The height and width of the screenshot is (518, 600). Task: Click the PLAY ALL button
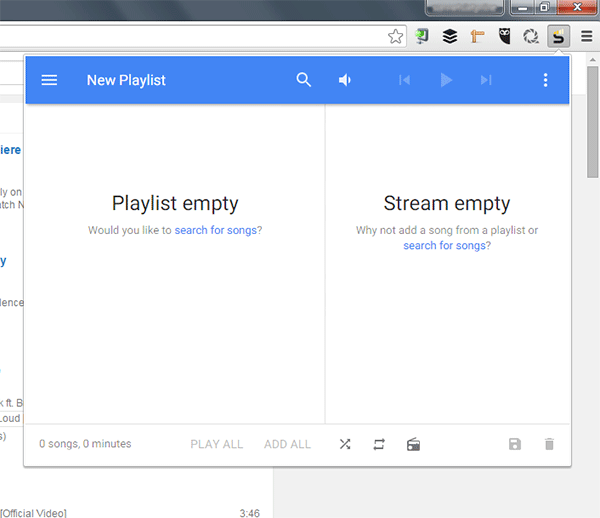(x=217, y=444)
